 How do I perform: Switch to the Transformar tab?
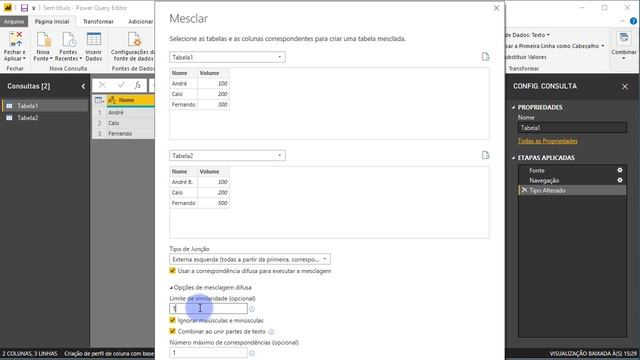[x=98, y=22]
